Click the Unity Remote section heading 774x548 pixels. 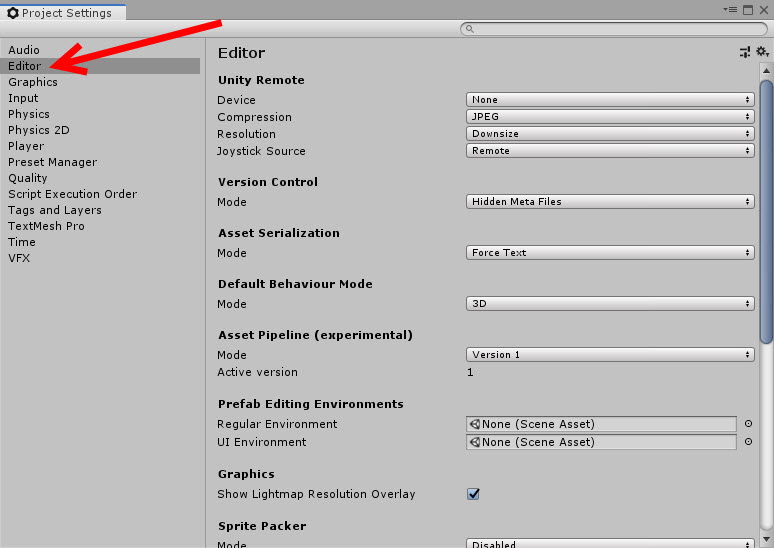pos(261,80)
